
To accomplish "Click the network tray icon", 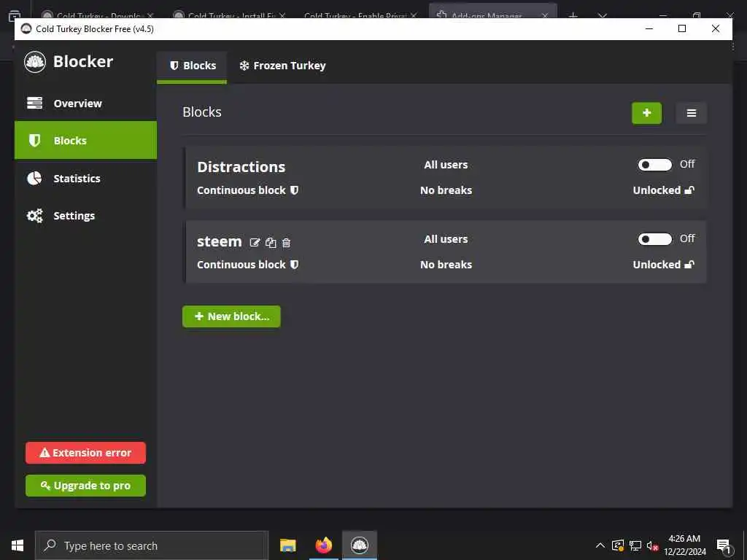I will pos(635,545).
